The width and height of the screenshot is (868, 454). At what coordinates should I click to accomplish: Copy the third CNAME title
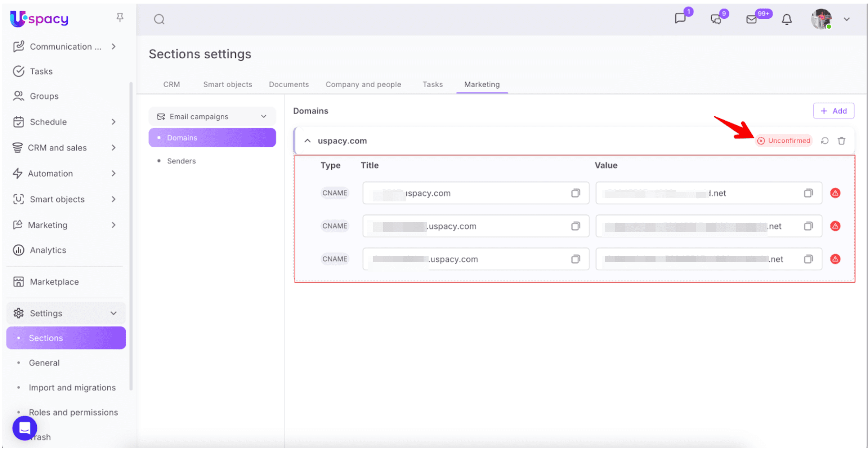[575, 259]
